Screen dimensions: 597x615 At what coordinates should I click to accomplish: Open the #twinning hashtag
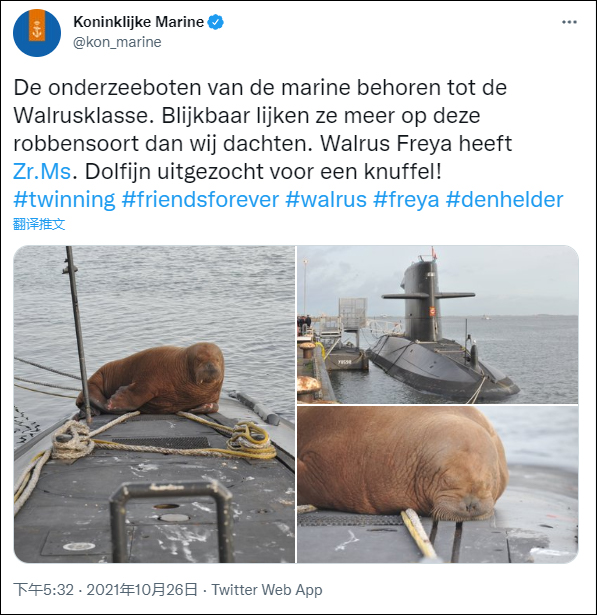pos(64,199)
